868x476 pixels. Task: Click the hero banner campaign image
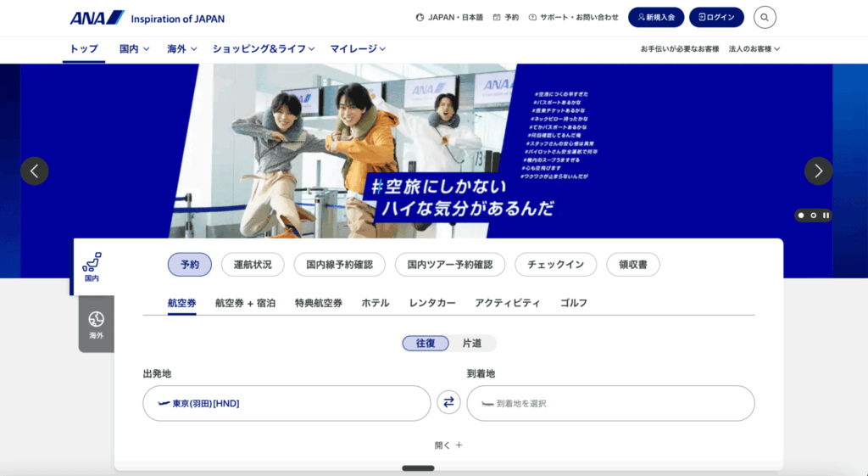pyautogui.click(x=426, y=151)
